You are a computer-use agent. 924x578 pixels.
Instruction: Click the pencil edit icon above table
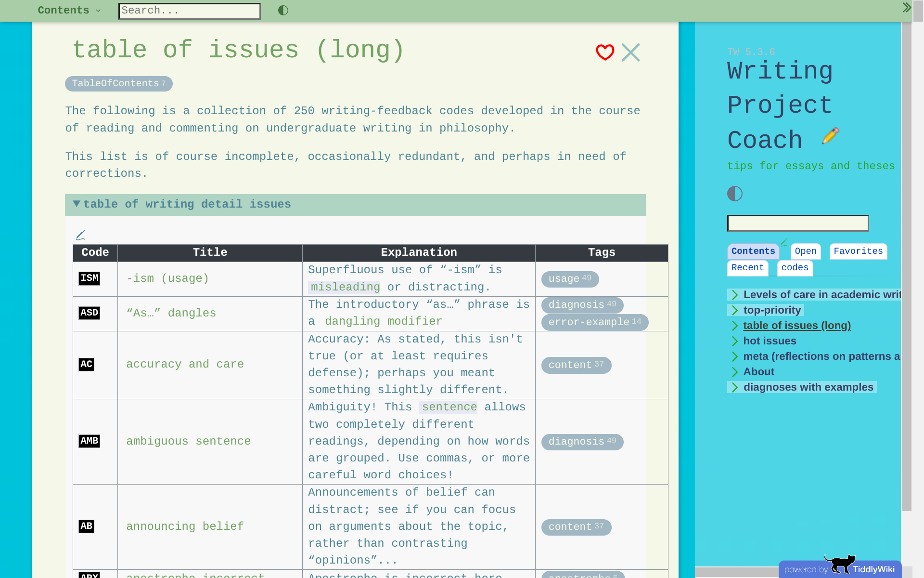tap(80, 235)
